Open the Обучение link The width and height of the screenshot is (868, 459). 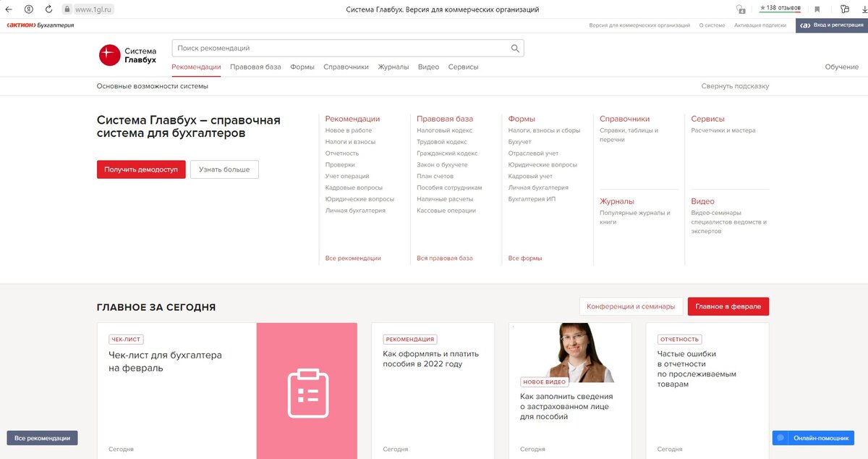842,67
